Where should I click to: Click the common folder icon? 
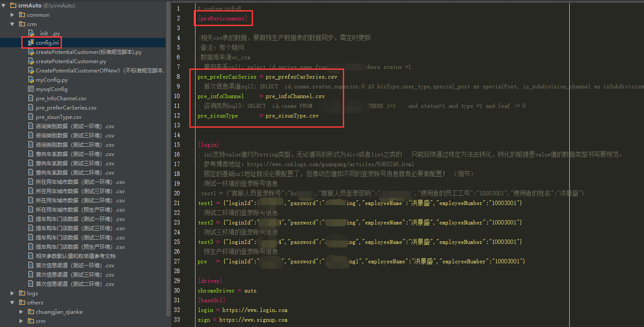(22, 15)
